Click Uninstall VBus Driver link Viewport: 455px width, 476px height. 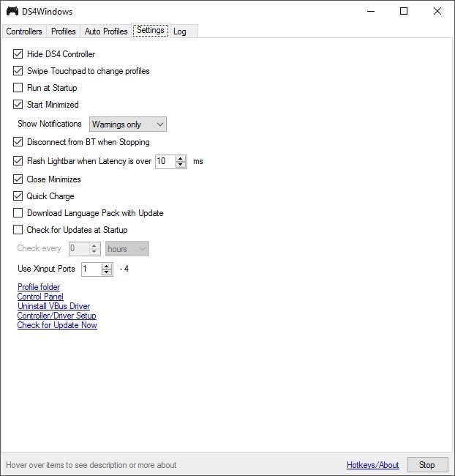point(53,306)
